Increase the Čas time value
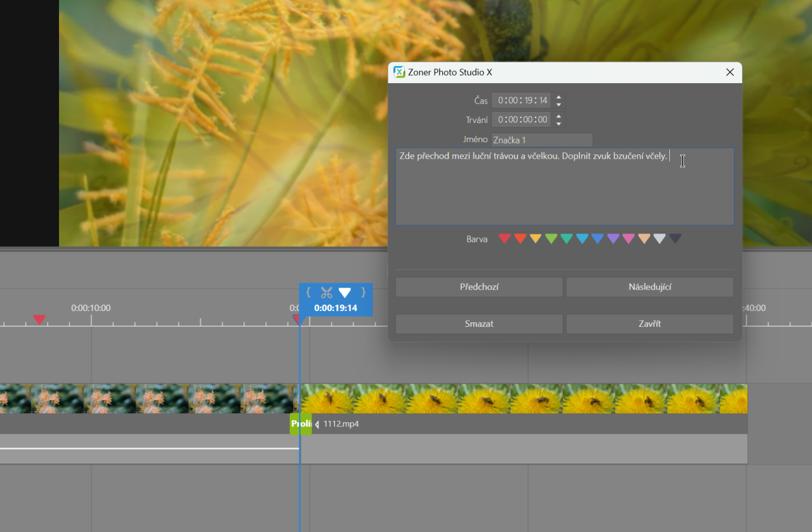This screenshot has width=812, height=532. point(558,97)
